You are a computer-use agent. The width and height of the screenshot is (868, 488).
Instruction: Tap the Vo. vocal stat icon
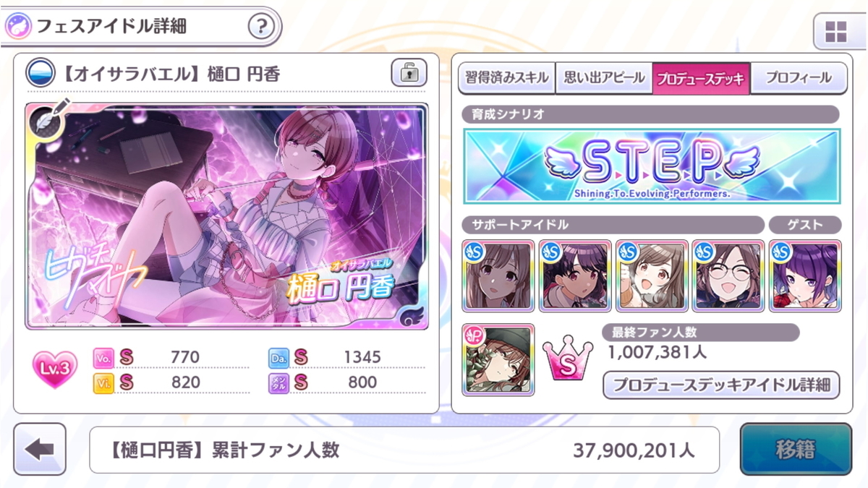[x=103, y=358]
